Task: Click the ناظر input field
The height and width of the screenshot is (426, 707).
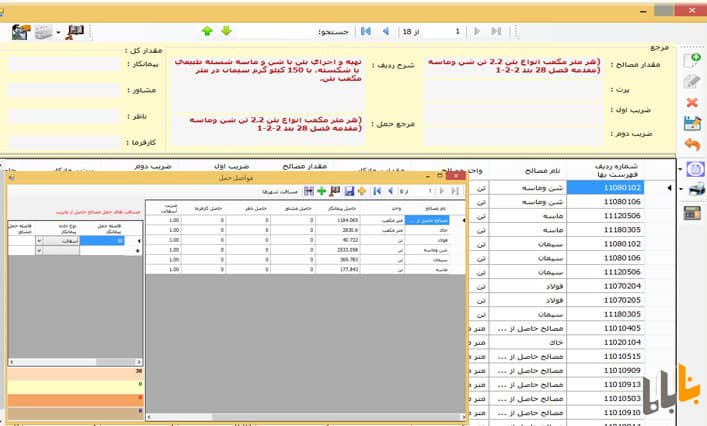Action: click(64, 116)
